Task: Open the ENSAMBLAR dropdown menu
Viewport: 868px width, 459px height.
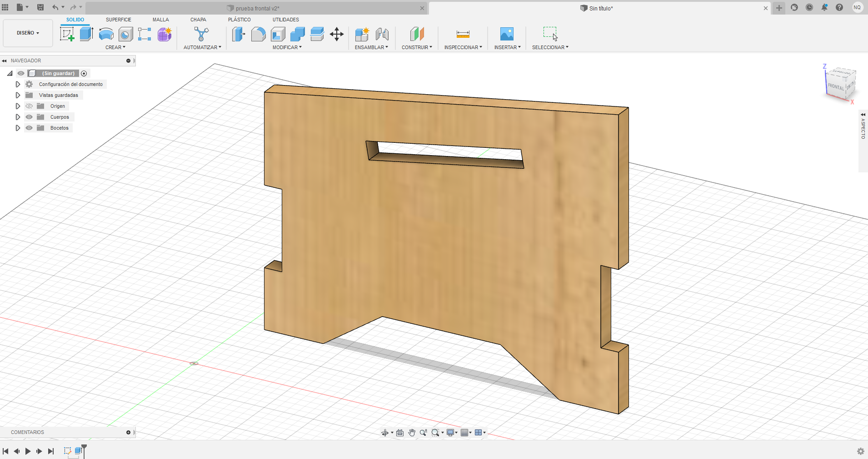Action: (x=371, y=47)
